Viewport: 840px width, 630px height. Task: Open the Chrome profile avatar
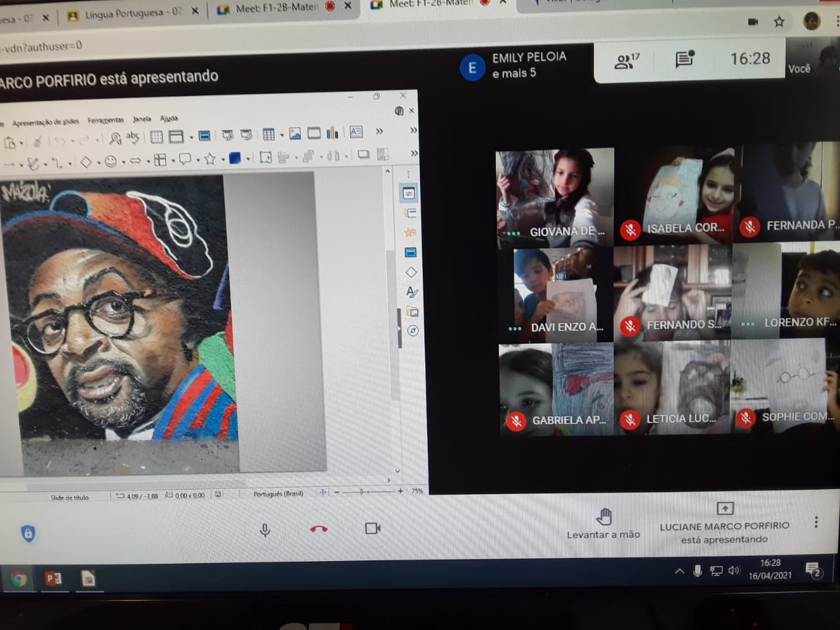click(x=812, y=20)
